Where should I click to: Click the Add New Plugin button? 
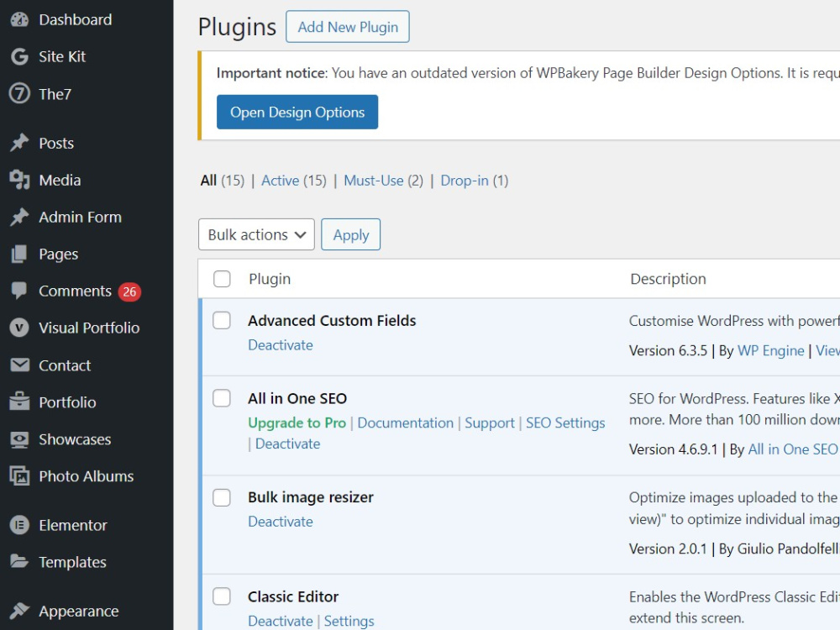coord(348,27)
